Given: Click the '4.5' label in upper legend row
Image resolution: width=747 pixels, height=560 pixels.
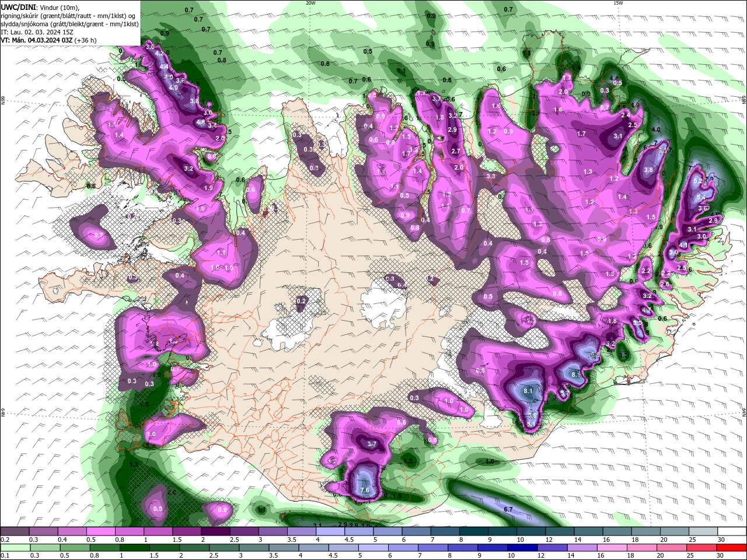Looking at the screenshot, I should [349, 540].
